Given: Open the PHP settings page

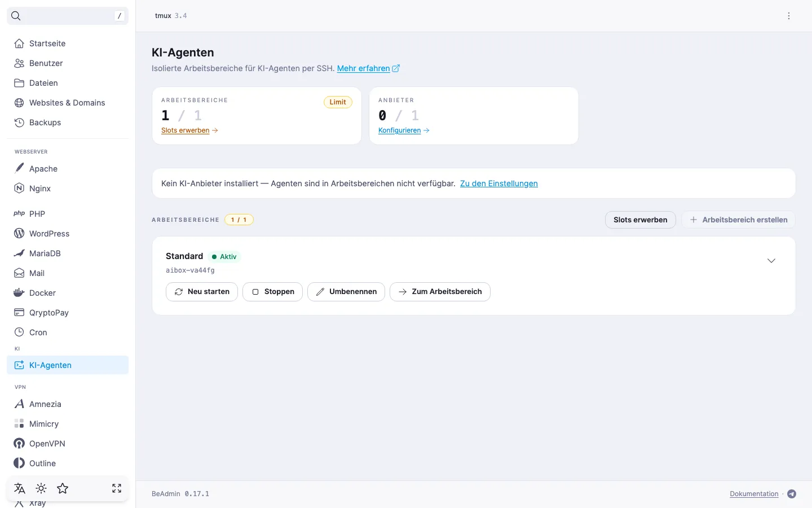Looking at the screenshot, I should point(68,214).
